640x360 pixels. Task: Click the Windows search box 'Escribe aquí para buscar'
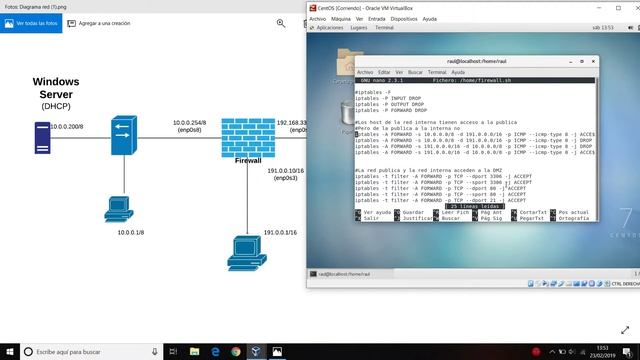[x=91, y=351]
